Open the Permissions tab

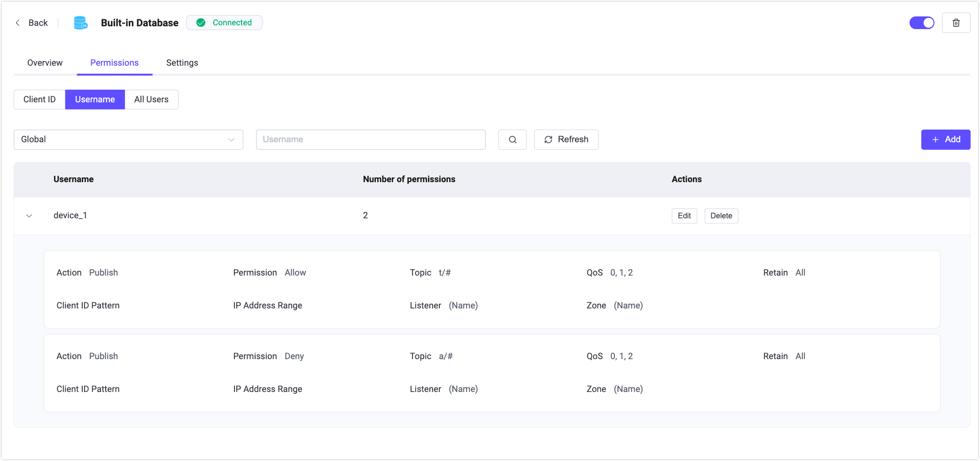pos(114,63)
